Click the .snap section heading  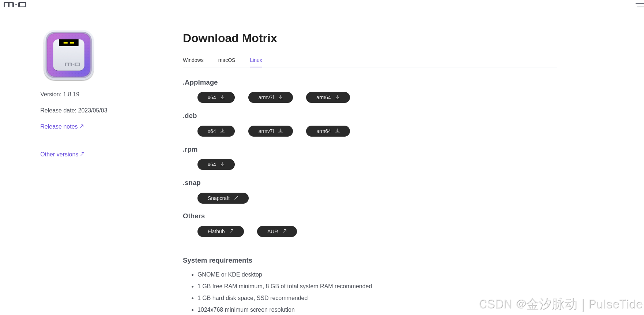(192, 183)
